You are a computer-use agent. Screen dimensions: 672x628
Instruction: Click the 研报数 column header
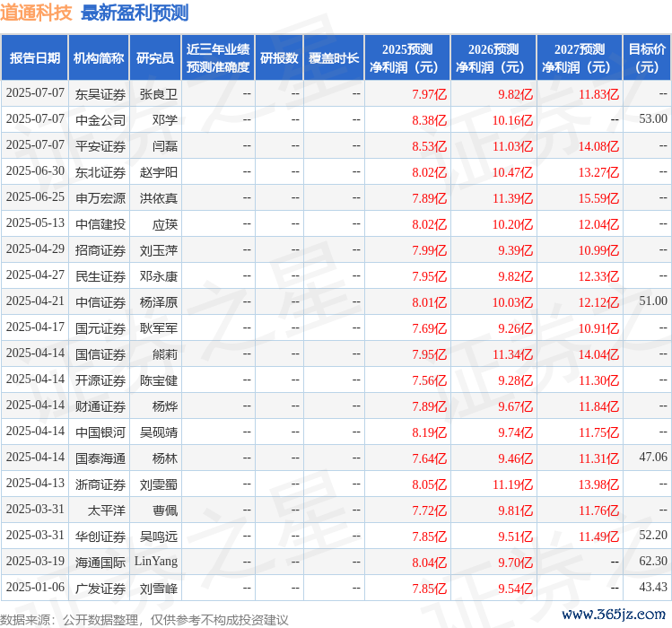(x=279, y=58)
